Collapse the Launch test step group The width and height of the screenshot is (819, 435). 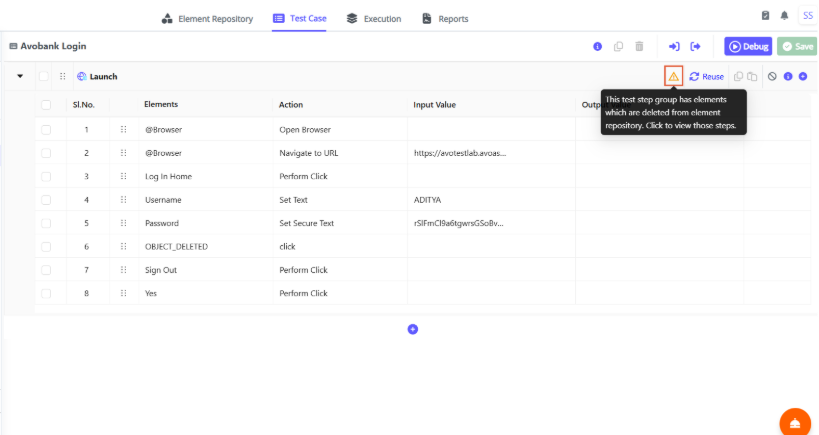[x=20, y=76]
